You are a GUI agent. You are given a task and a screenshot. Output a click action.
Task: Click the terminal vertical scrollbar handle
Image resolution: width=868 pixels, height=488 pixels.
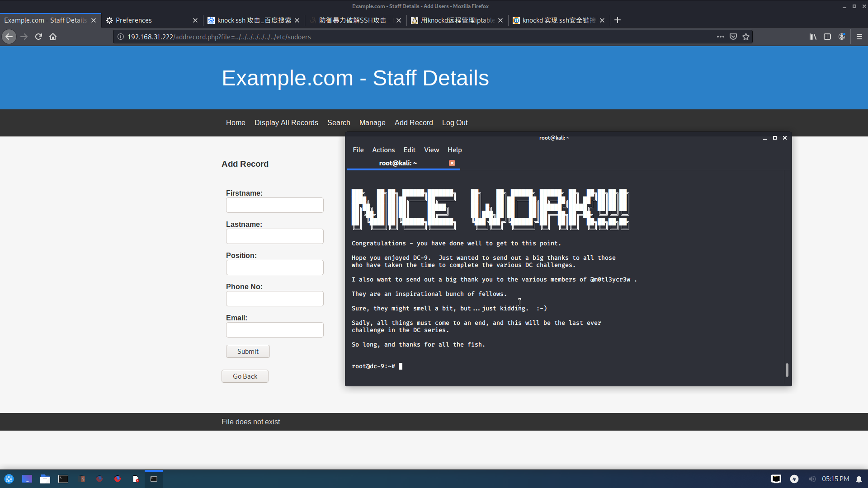point(787,370)
